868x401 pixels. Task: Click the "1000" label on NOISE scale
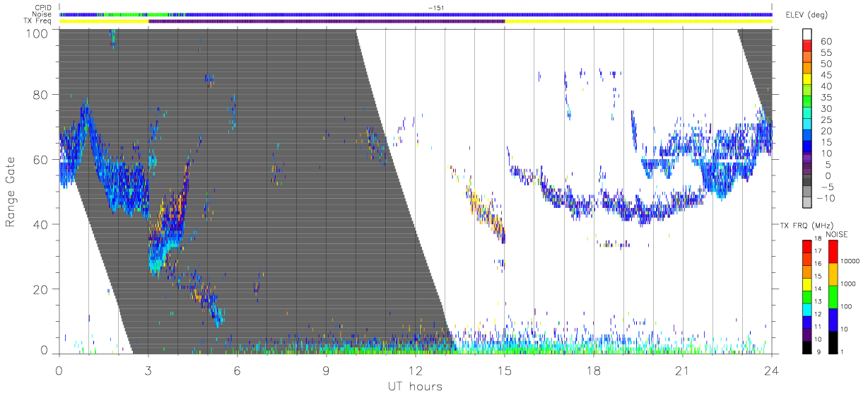[850, 284]
